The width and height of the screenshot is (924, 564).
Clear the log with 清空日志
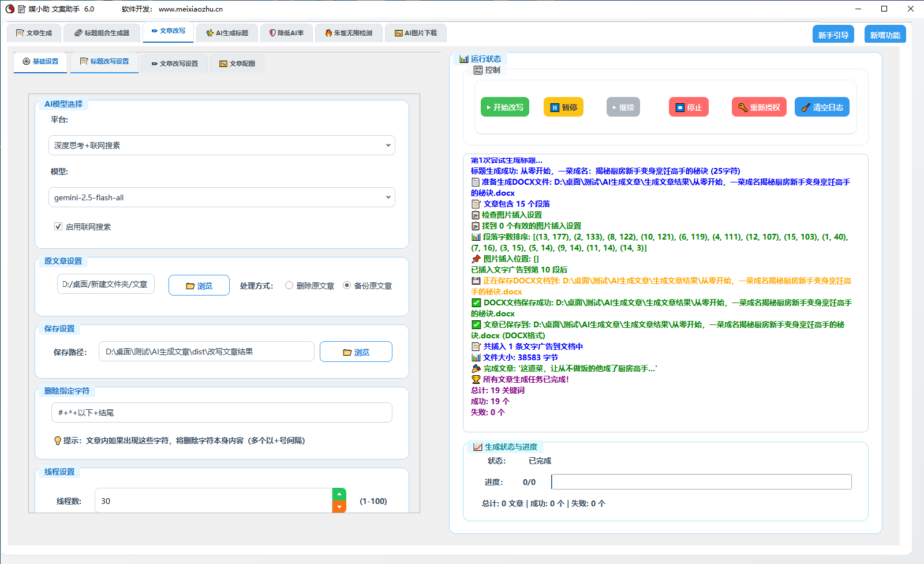click(x=822, y=107)
